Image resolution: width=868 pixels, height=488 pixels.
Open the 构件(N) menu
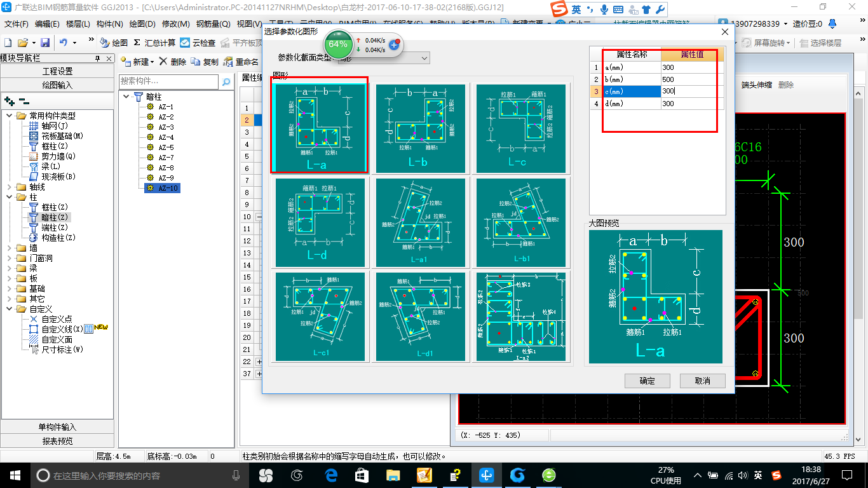coord(110,24)
